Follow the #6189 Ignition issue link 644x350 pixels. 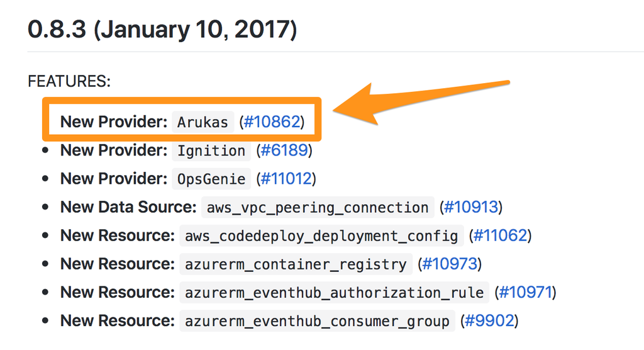284,150
